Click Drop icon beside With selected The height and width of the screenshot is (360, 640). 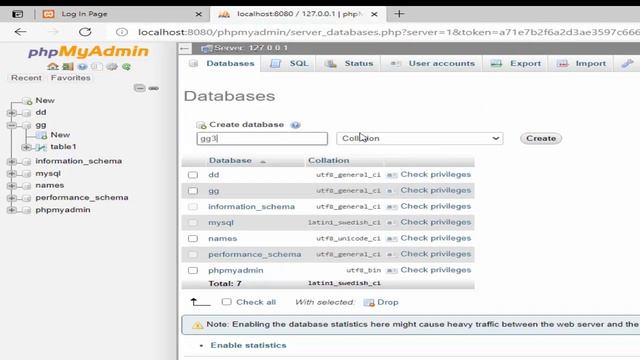[369, 302]
